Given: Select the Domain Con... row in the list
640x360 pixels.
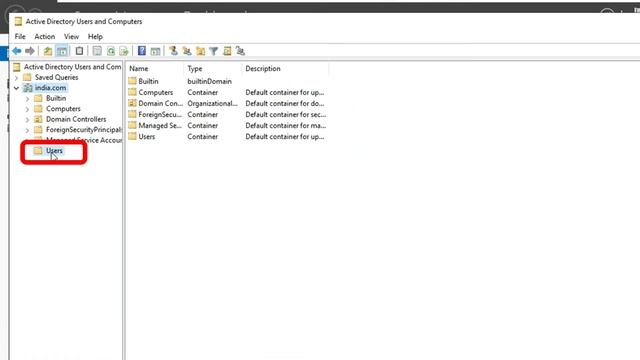Looking at the screenshot, I should 227,103.
